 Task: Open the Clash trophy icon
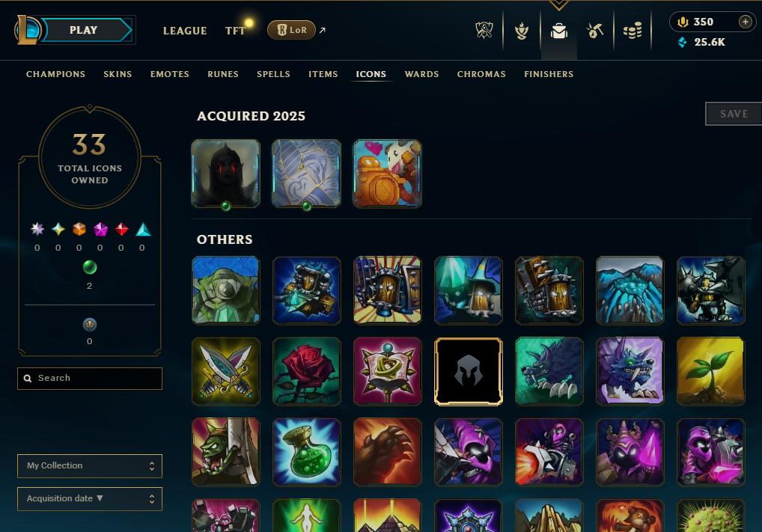point(484,31)
